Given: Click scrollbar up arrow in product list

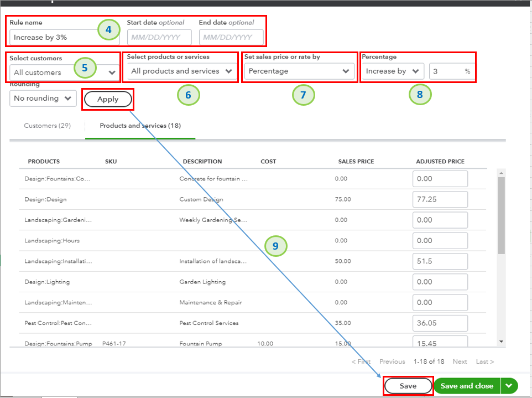Looking at the screenshot, I should tap(502, 173).
